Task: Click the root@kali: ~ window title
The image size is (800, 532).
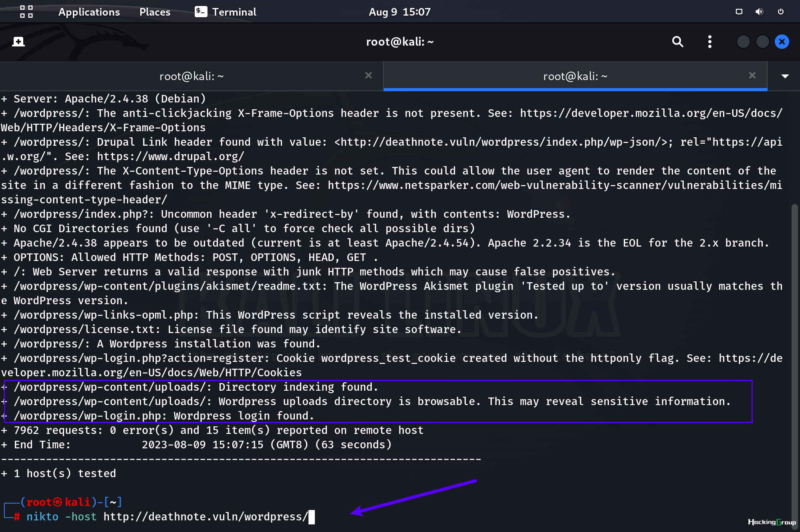Action: (x=400, y=42)
